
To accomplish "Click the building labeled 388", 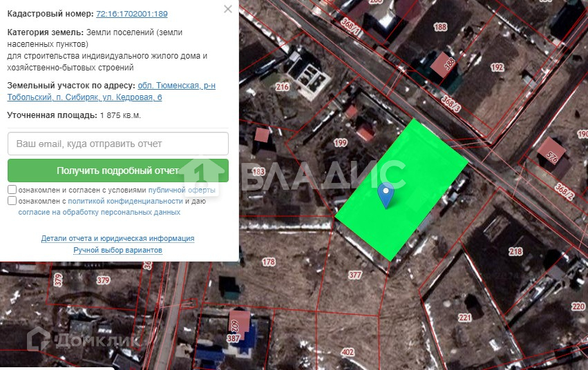I will pos(444,64).
